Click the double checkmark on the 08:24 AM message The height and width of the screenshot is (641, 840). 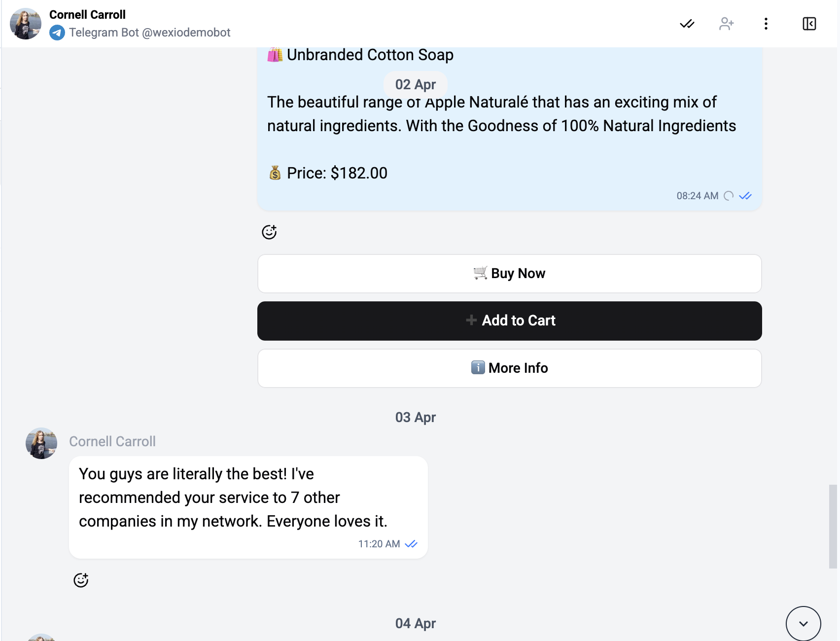coord(745,196)
